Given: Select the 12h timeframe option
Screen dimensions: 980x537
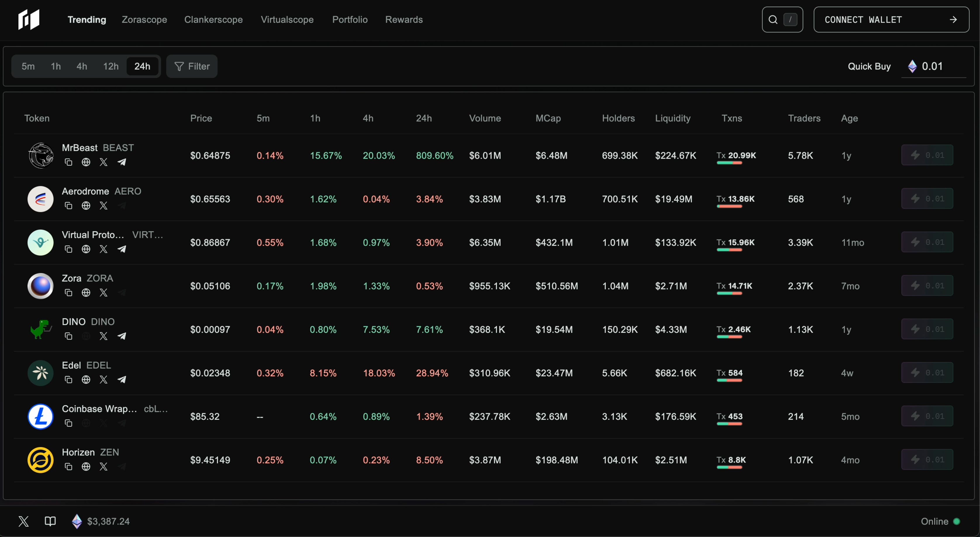Looking at the screenshot, I should (111, 67).
